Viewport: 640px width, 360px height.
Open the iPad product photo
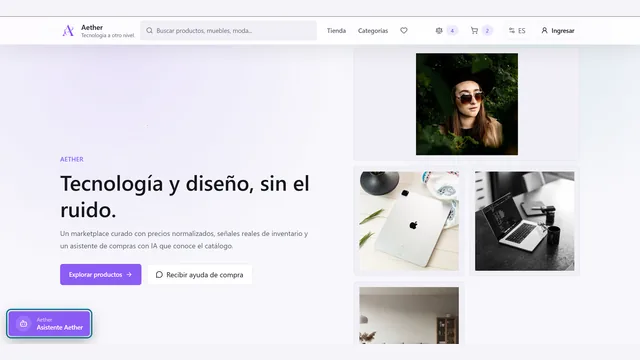pyautogui.click(x=409, y=221)
